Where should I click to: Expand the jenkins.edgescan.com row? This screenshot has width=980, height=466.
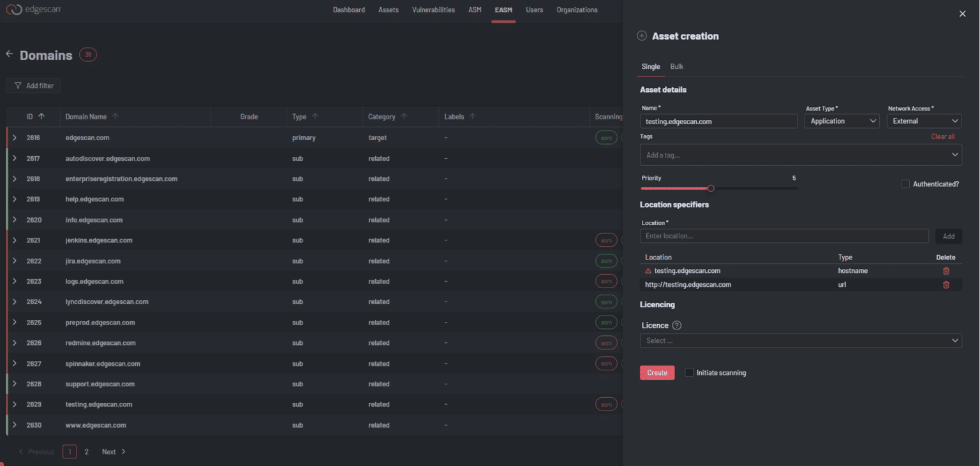[x=15, y=240]
